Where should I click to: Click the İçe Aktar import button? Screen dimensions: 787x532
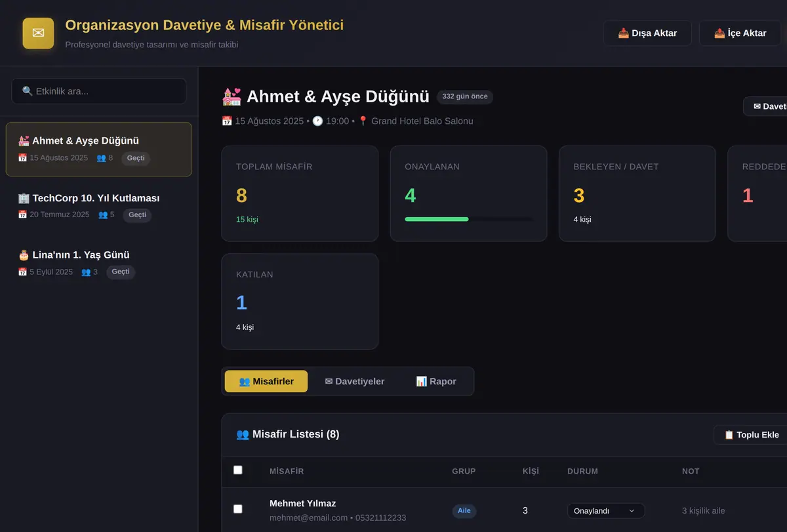coord(740,33)
